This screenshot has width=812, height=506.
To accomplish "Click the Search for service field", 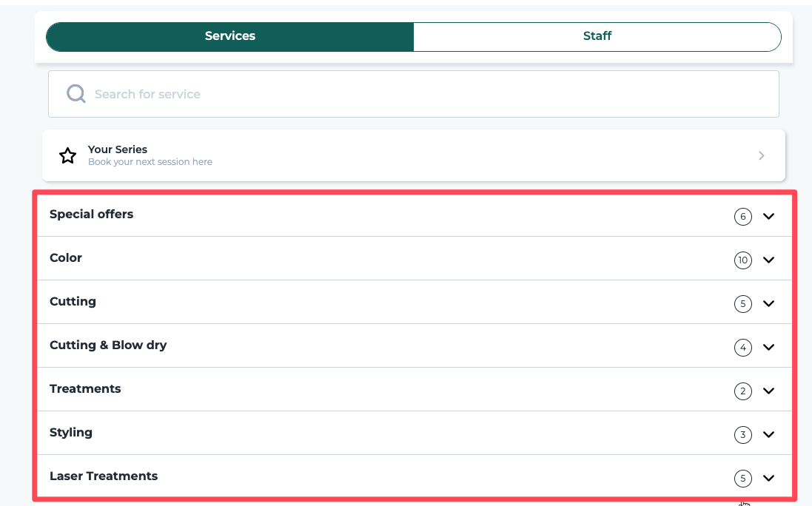I will point(413,94).
